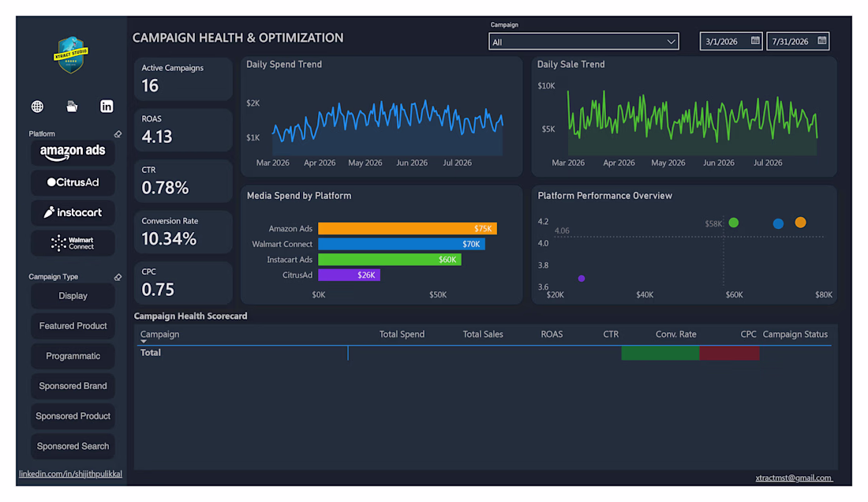Select Sponsored Product campaign type

[73, 416]
